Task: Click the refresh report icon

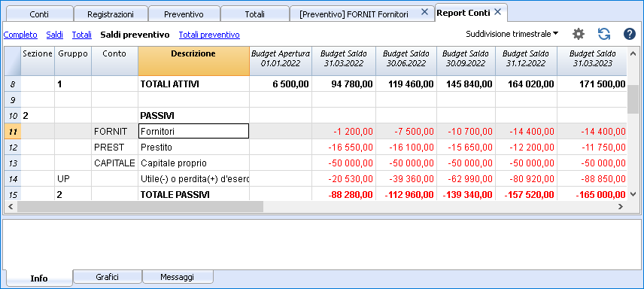Action: (x=603, y=34)
